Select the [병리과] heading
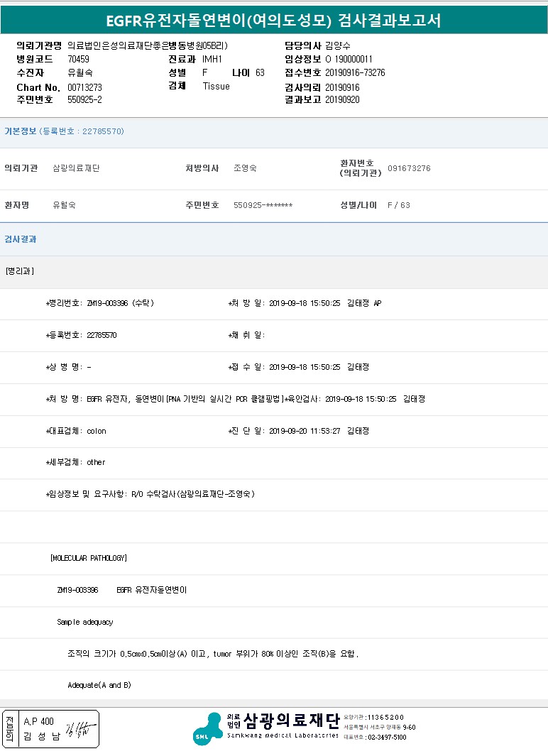The image size is (548, 756). [x=20, y=271]
